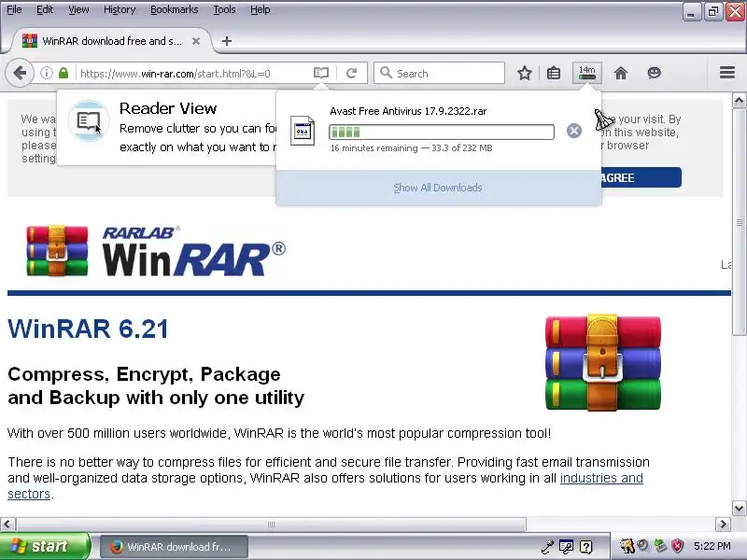
Task: Click the Avast download file icon
Action: 303,131
